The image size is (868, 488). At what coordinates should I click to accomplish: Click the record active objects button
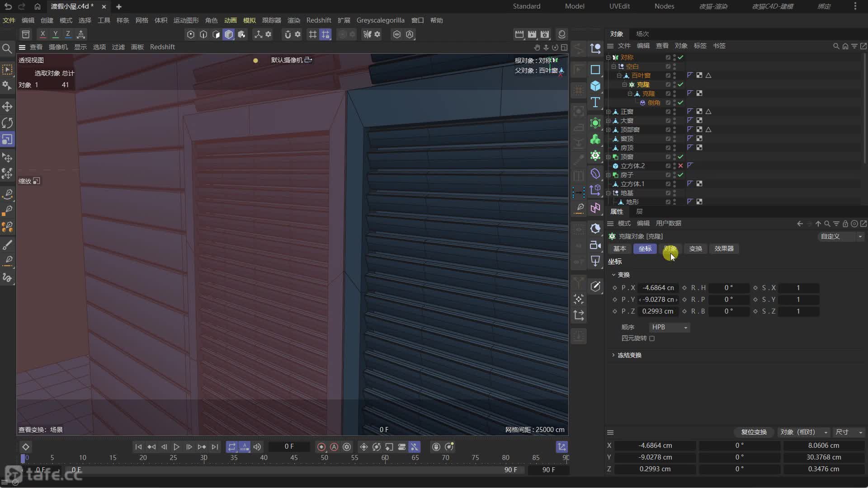(321, 447)
